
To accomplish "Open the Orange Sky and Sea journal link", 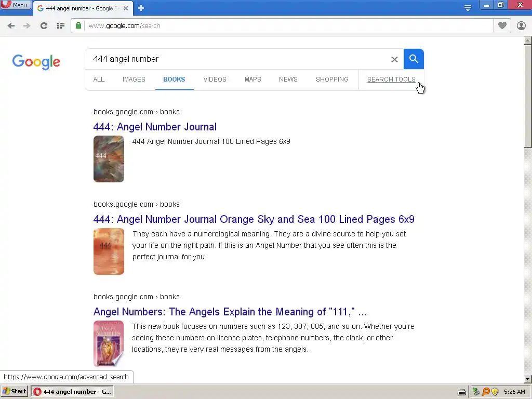I will [254, 219].
